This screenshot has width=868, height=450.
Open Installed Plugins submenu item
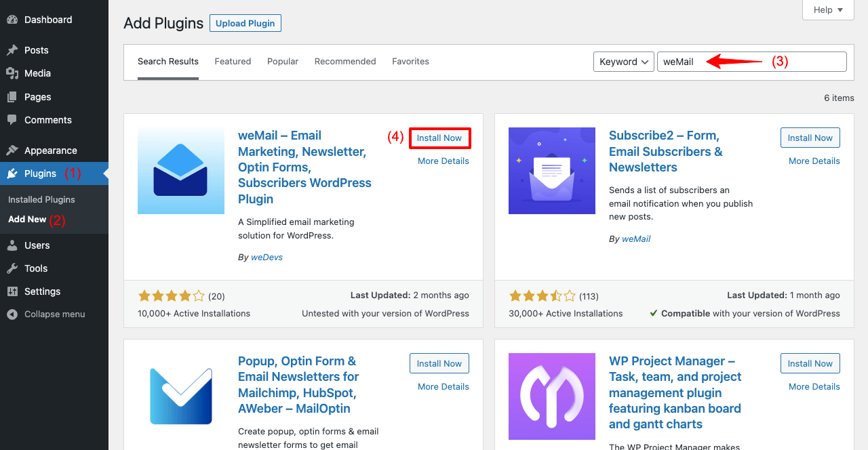coord(41,200)
